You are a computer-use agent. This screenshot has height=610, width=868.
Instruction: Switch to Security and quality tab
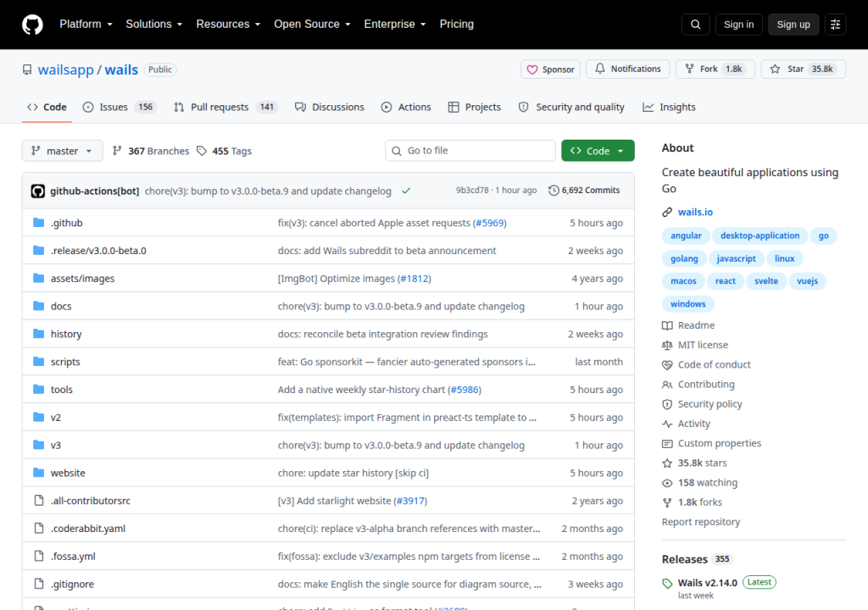[x=571, y=108]
